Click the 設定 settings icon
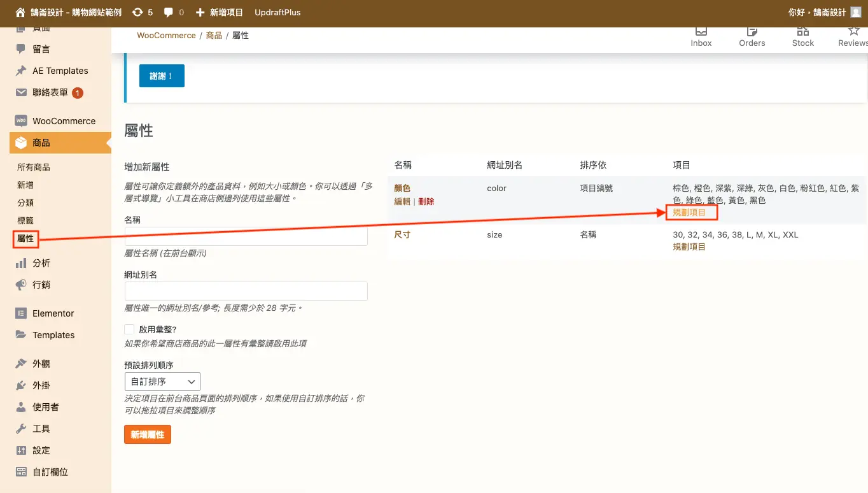Screen dimensions: 868x493 (x=21, y=450)
